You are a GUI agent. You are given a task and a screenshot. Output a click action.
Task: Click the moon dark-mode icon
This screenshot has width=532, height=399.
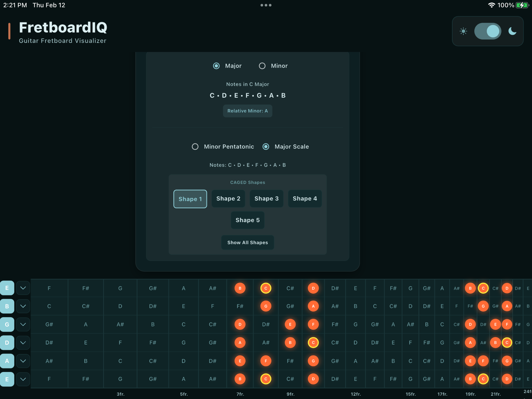[512, 31]
